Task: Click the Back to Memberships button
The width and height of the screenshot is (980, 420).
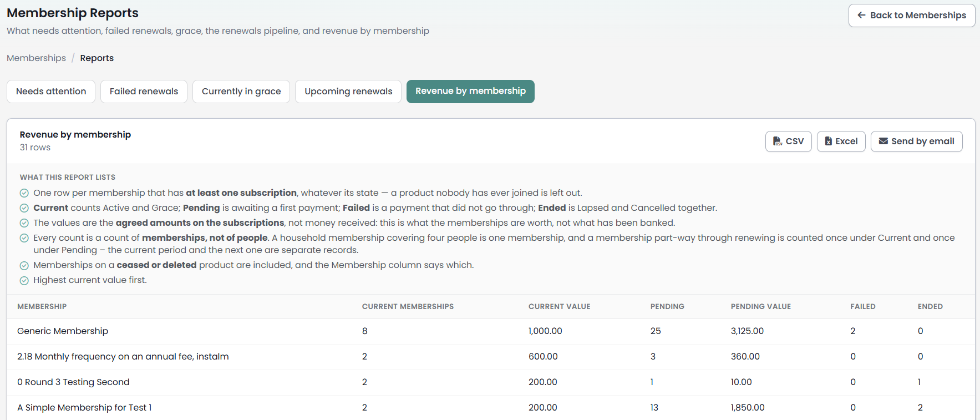Action: [x=911, y=16]
